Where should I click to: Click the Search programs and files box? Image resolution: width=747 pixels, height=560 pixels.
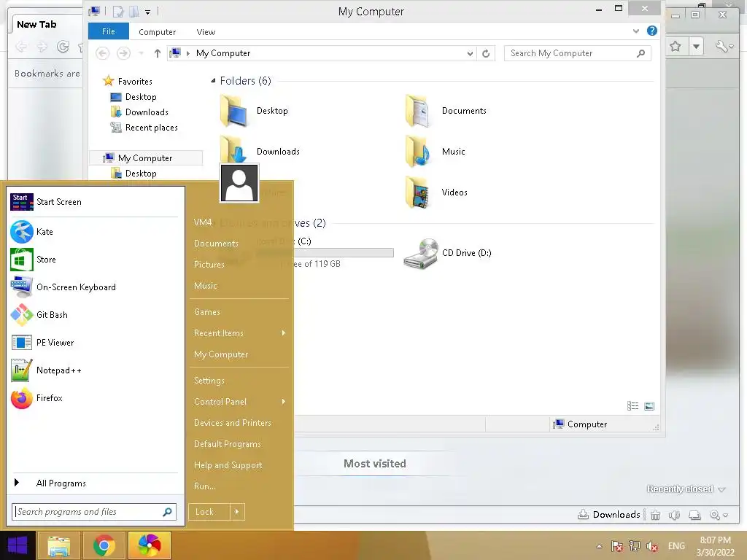[94, 512]
